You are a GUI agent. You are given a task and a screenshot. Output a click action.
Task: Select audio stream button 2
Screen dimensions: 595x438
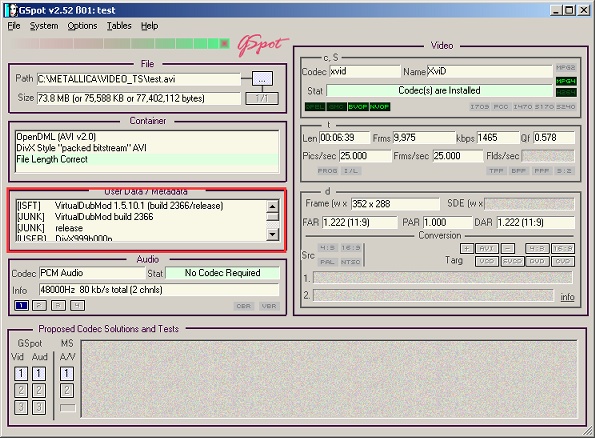[x=40, y=306]
